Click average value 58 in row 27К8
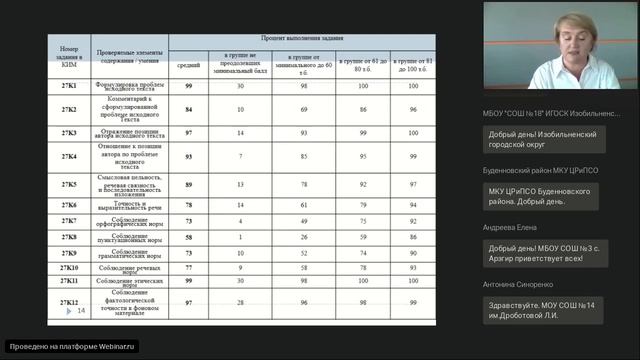Viewport: 640px width, 360px height. pos(189,237)
